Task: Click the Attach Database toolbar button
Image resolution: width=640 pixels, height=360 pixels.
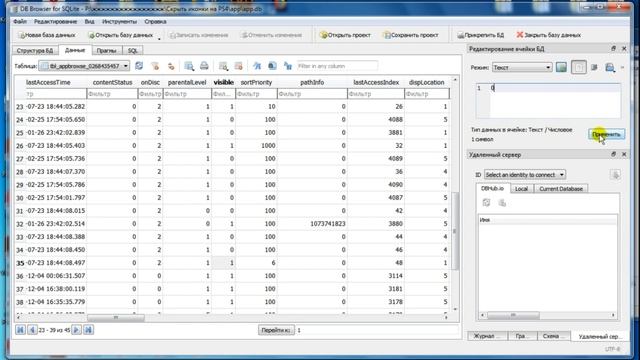Action: tap(480, 35)
